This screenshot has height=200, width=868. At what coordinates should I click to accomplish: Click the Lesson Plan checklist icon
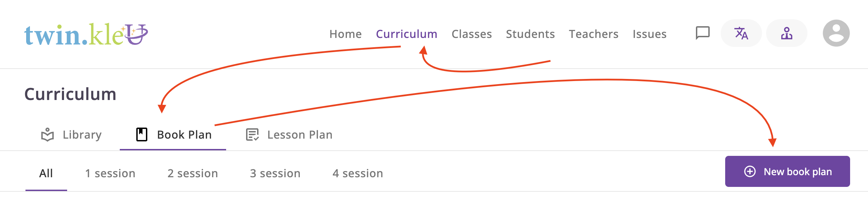tap(252, 135)
